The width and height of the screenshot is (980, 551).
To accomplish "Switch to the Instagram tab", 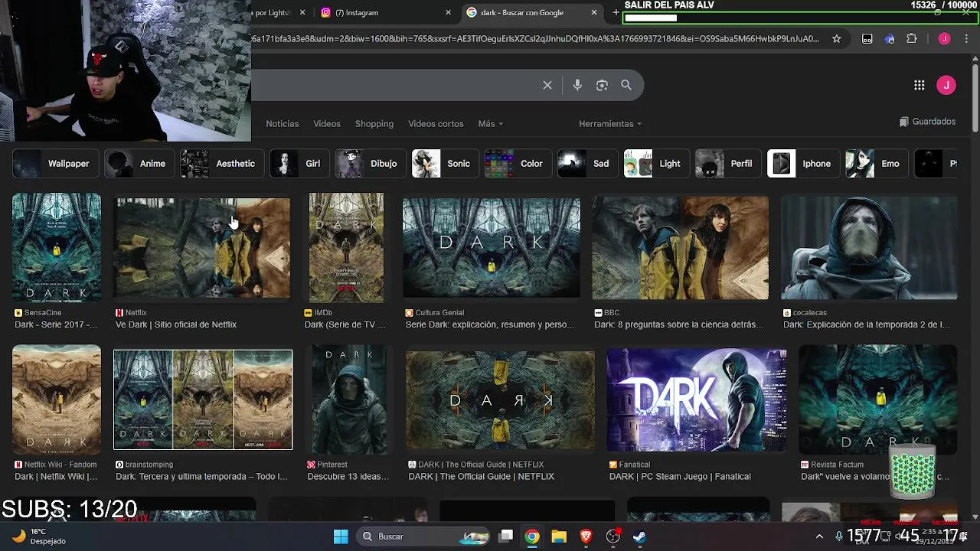I will pos(383,12).
